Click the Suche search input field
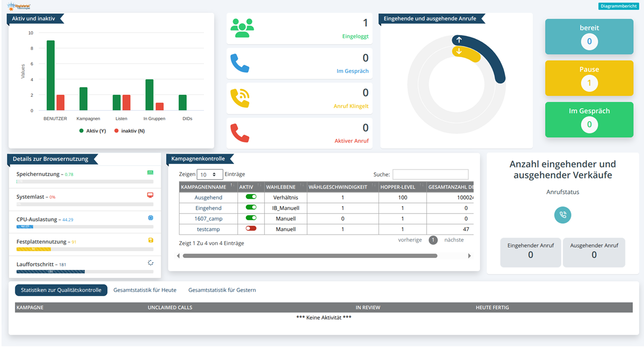Image resolution: width=644 pixels, height=347 pixels. pyautogui.click(x=430, y=174)
